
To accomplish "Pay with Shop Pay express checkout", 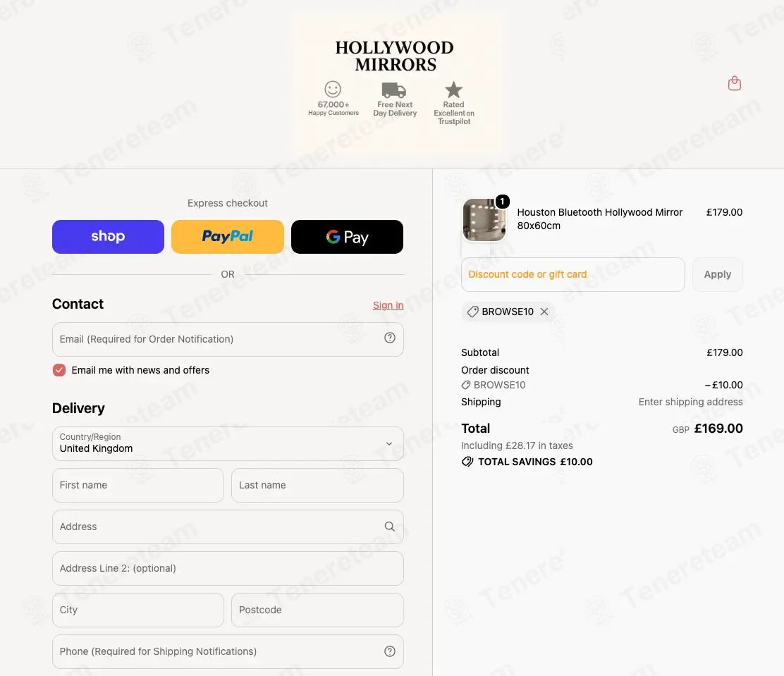I will pyautogui.click(x=108, y=237).
